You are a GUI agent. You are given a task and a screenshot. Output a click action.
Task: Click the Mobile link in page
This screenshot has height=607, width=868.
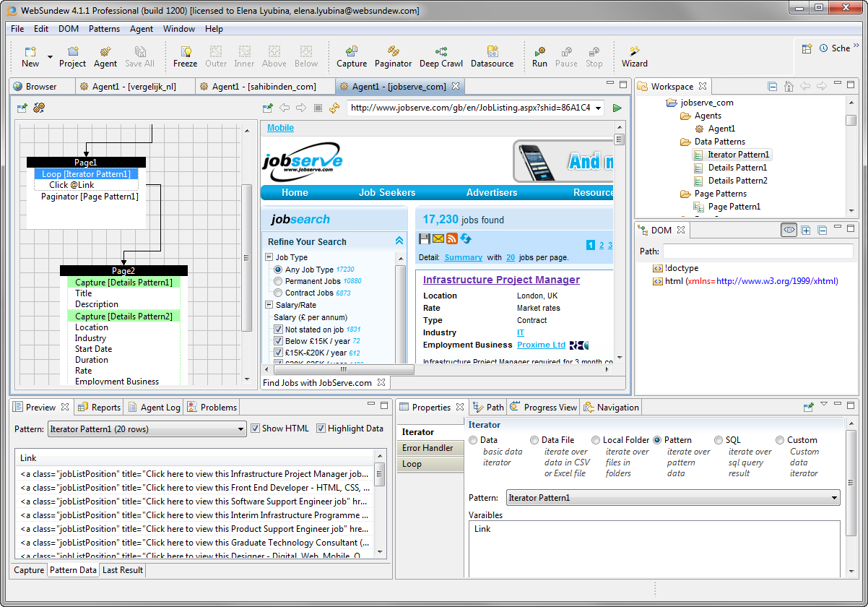[x=280, y=128]
